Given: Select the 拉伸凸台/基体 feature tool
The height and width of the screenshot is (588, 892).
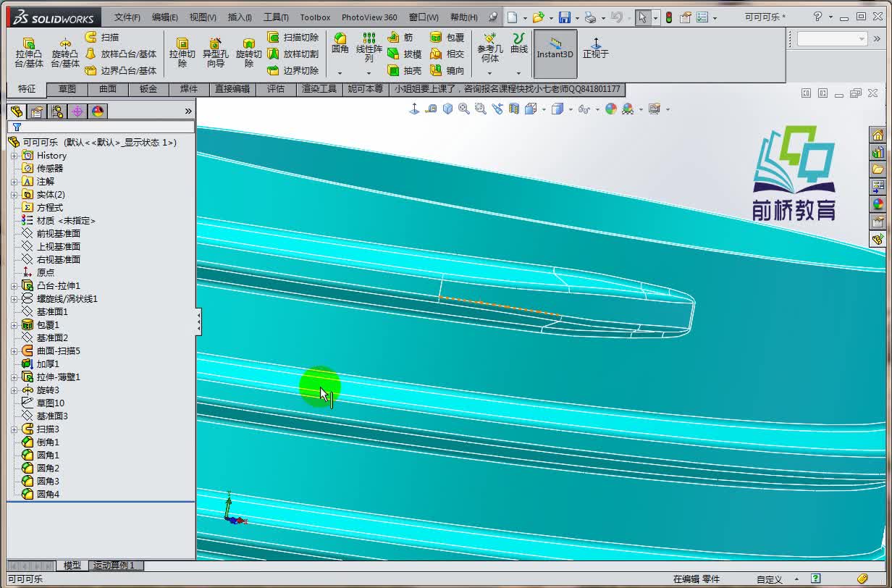Looking at the screenshot, I should [27, 52].
